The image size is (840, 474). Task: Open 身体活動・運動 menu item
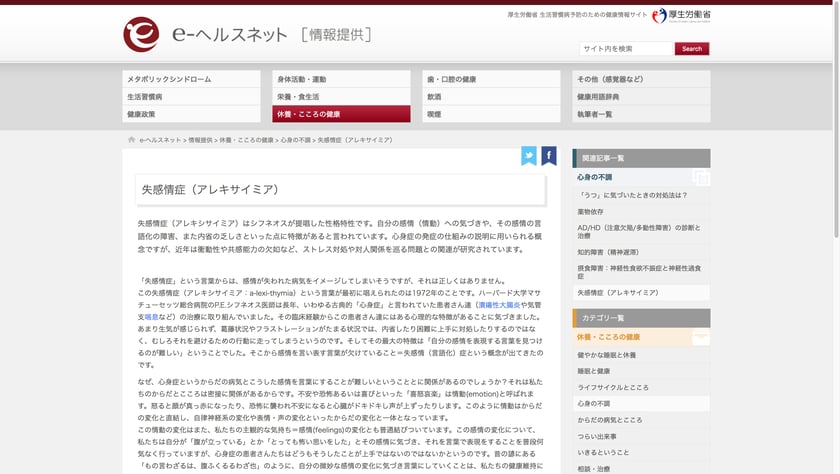(341, 79)
